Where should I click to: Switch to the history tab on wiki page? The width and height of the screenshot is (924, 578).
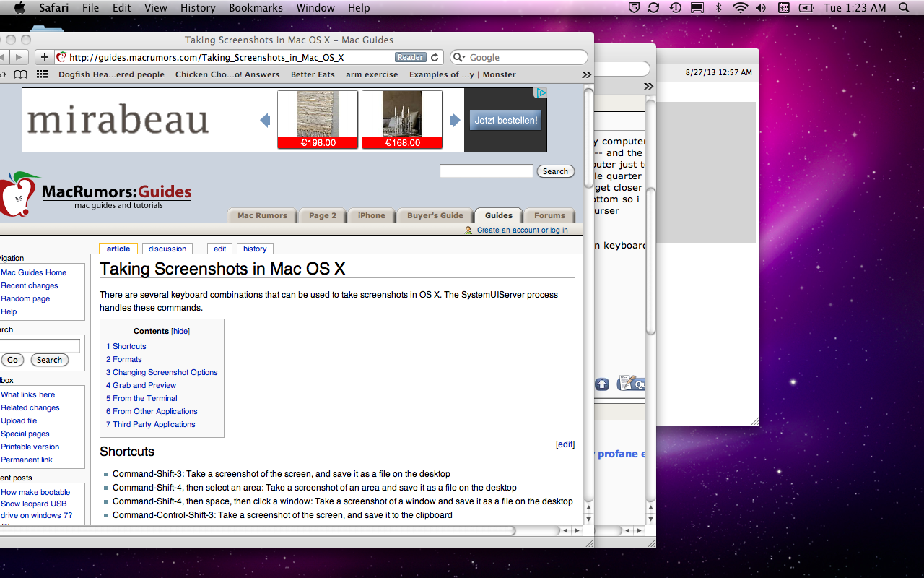point(255,249)
